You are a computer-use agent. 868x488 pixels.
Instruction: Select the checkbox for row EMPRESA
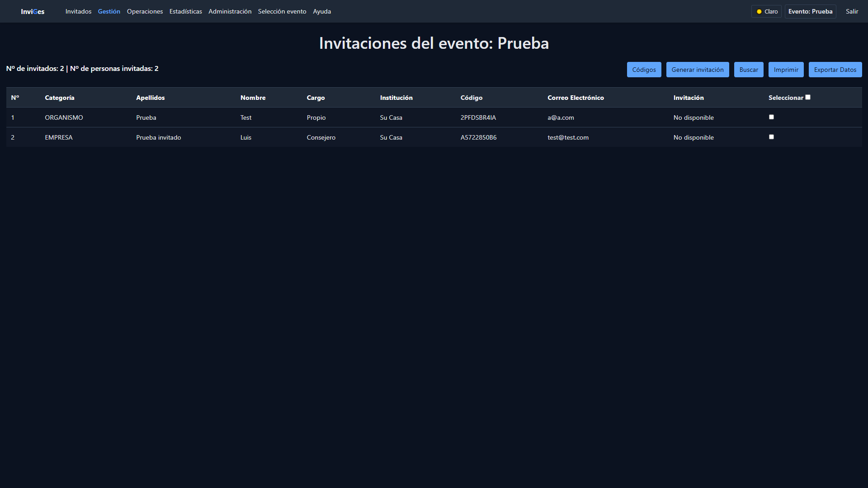click(771, 137)
